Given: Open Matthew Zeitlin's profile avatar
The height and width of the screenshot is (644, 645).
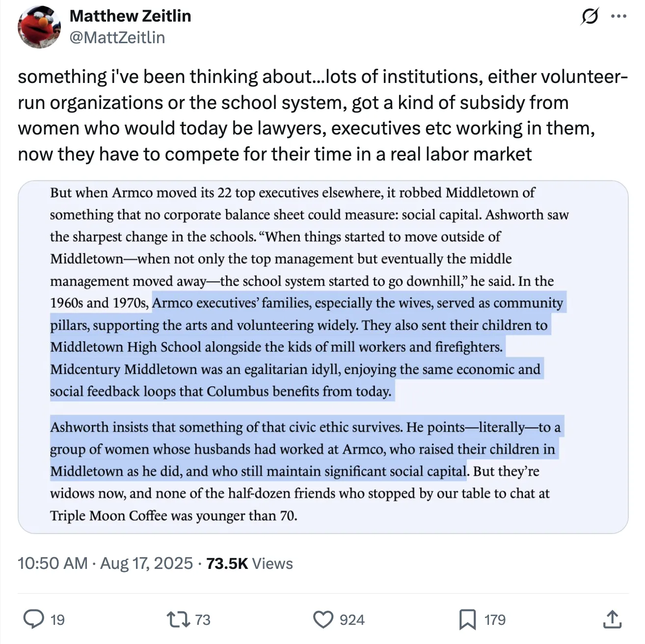Looking at the screenshot, I should pyautogui.click(x=39, y=27).
